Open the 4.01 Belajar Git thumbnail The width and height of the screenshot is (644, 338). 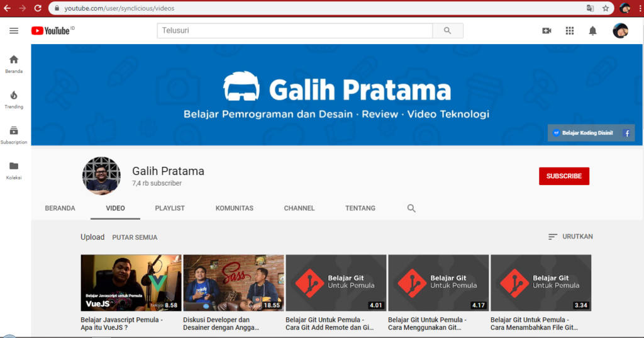(336, 283)
